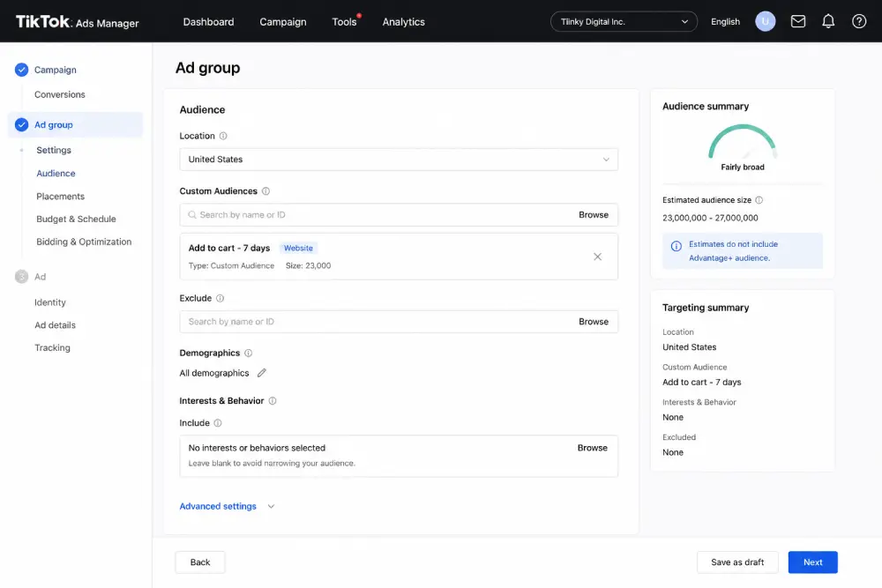Image resolution: width=882 pixels, height=588 pixels.
Task: Jump to Settings section
Action: click(54, 150)
